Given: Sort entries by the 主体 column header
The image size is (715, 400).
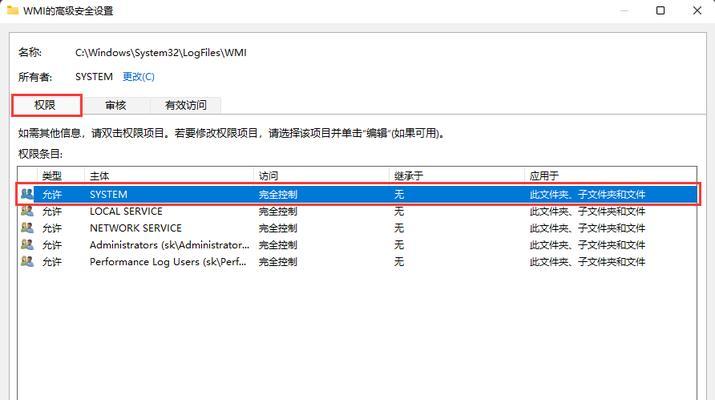Looking at the screenshot, I should 100,175.
